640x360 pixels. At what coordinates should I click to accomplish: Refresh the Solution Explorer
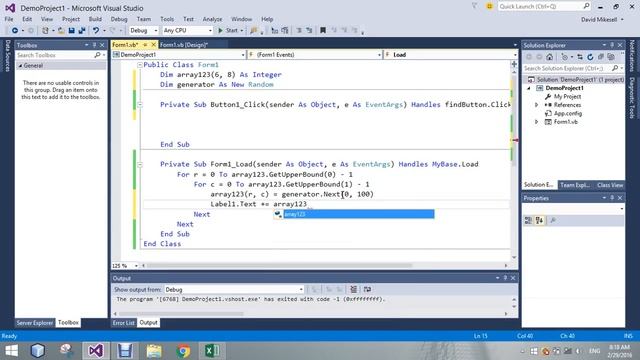pos(590,57)
